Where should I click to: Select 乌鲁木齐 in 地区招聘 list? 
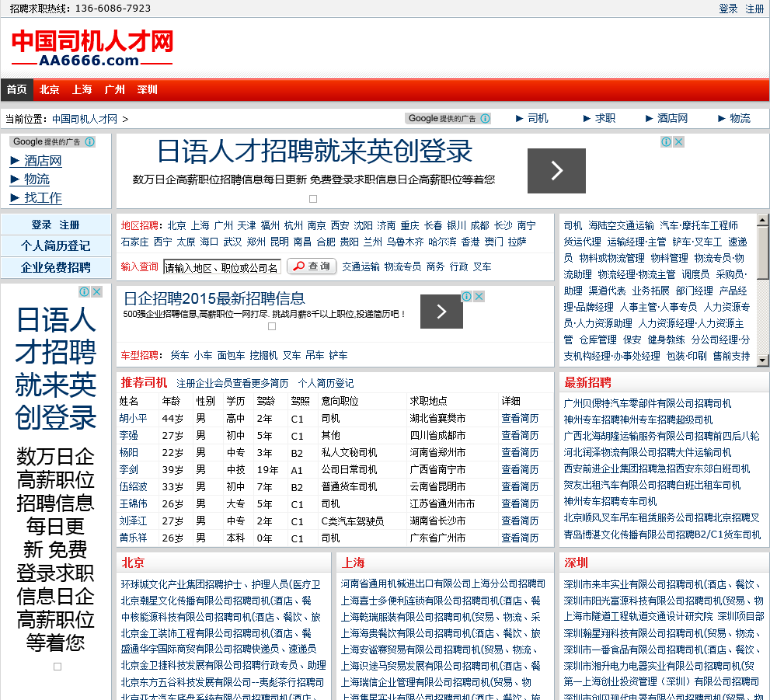point(405,242)
